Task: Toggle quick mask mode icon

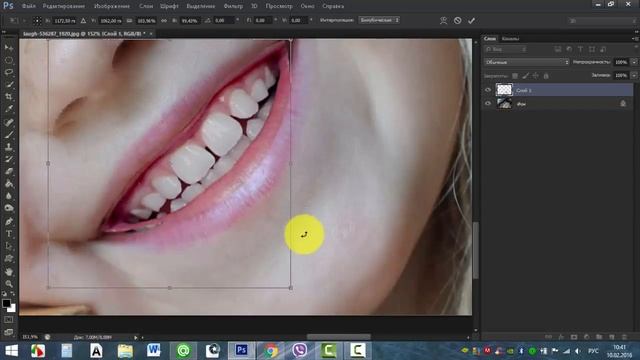Action: coord(9,320)
